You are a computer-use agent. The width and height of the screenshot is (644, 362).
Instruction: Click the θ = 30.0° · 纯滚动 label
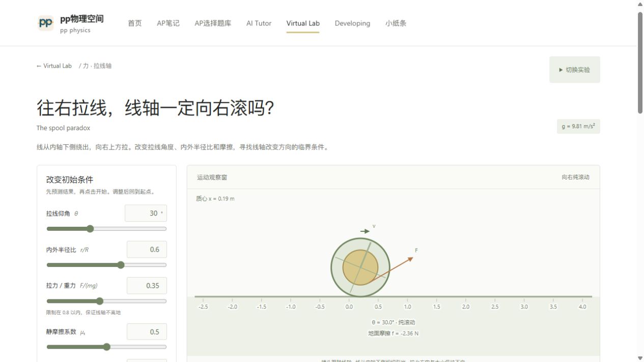point(393,322)
